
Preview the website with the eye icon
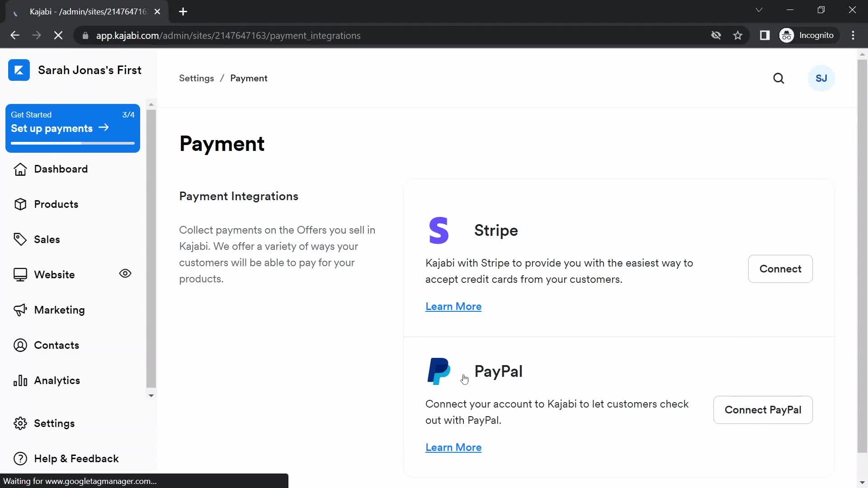125,273
